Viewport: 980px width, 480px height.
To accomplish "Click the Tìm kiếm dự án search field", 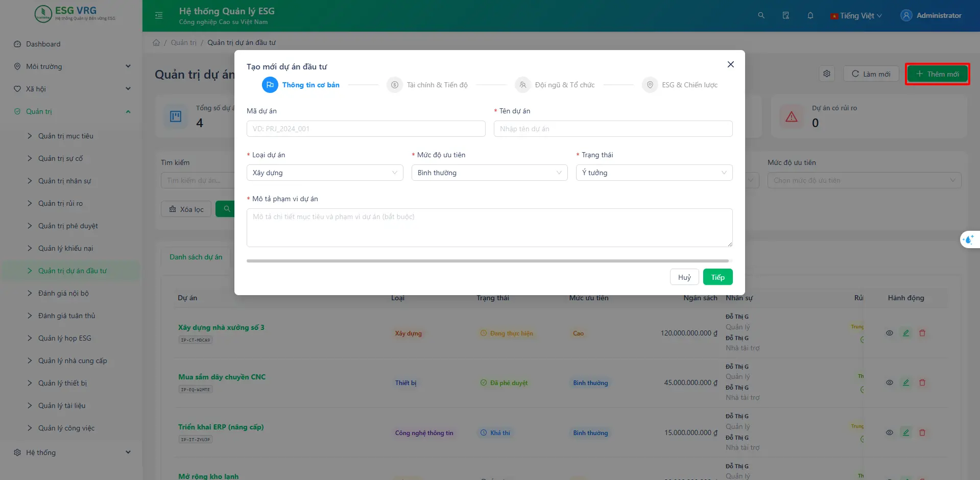I will click(198, 180).
